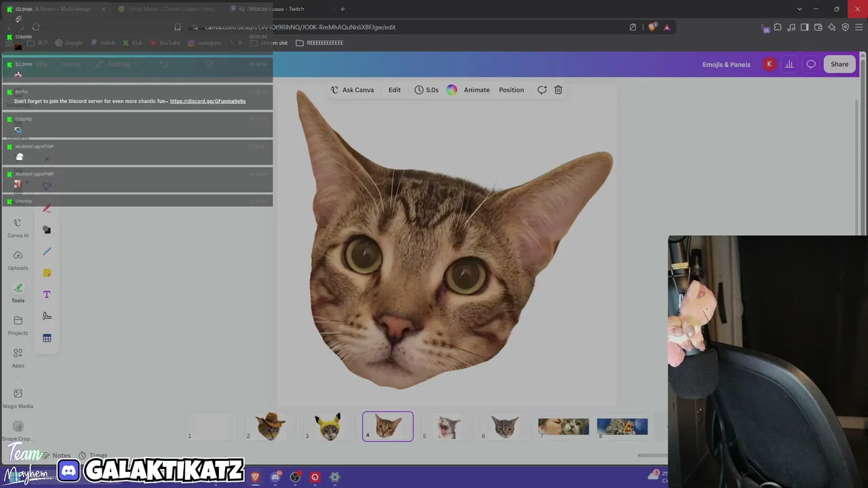Open the Canva comments speech bubble
The height and width of the screenshot is (488, 868).
[x=811, y=64]
